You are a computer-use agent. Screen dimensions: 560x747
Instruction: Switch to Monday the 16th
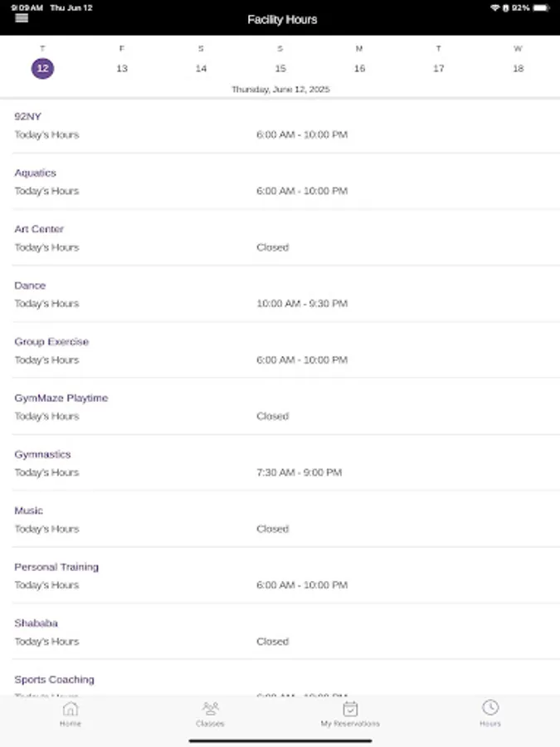(x=359, y=68)
